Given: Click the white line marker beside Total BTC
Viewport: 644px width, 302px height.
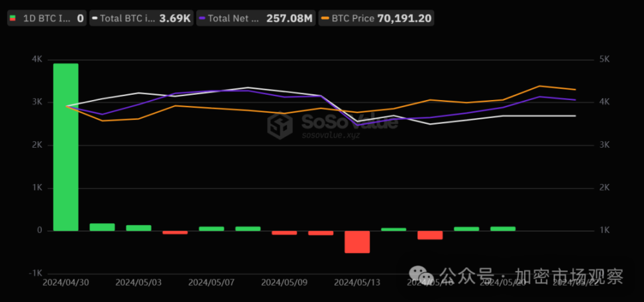Looking at the screenshot, I should coord(94,19).
